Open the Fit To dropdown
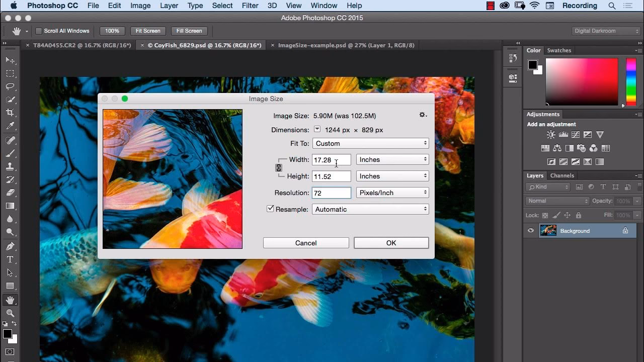 click(x=370, y=143)
